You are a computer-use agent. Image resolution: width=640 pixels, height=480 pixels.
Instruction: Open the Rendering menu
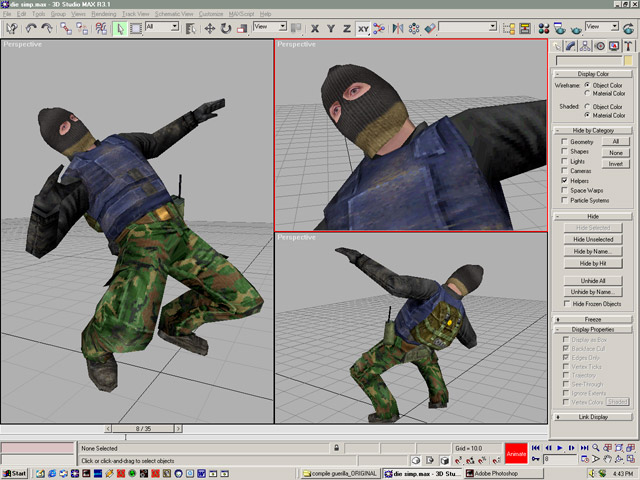(104, 14)
